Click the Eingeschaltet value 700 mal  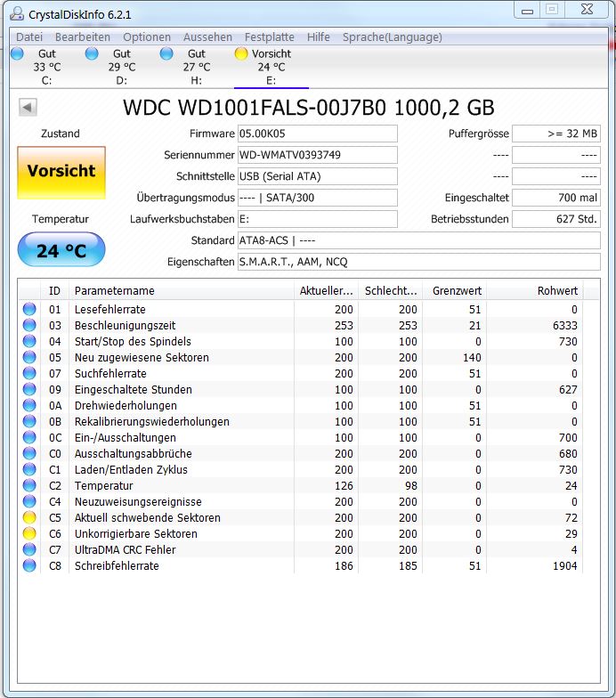[x=556, y=198]
